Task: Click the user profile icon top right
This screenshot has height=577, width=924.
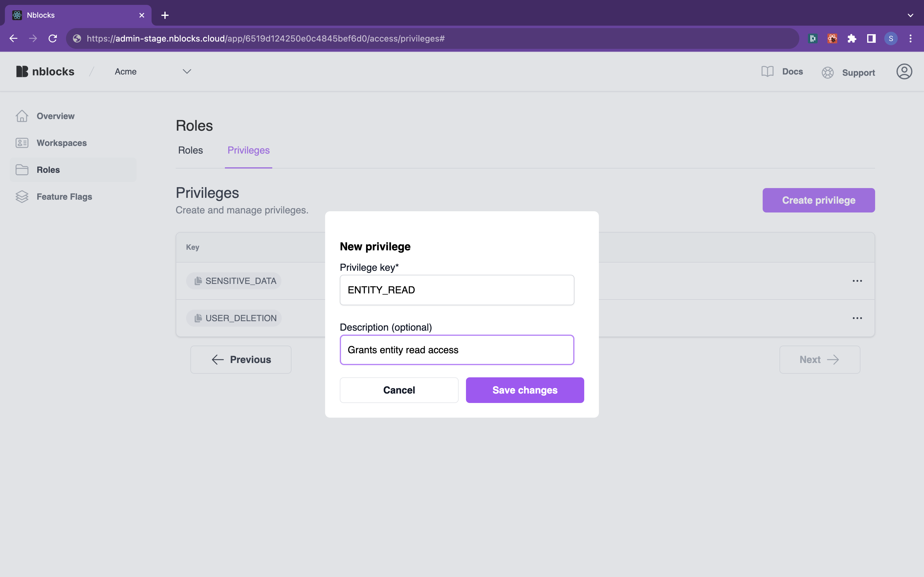Action: (x=904, y=71)
